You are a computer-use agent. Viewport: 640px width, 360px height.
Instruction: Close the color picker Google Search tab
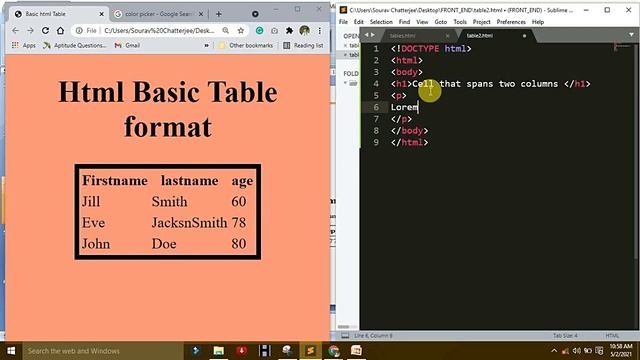[201, 14]
